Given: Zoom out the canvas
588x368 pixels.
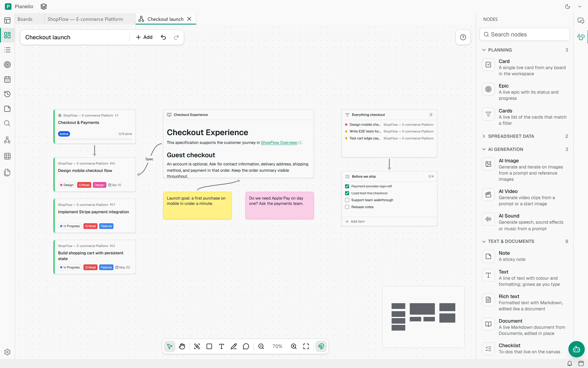Looking at the screenshot, I should 261,346.
